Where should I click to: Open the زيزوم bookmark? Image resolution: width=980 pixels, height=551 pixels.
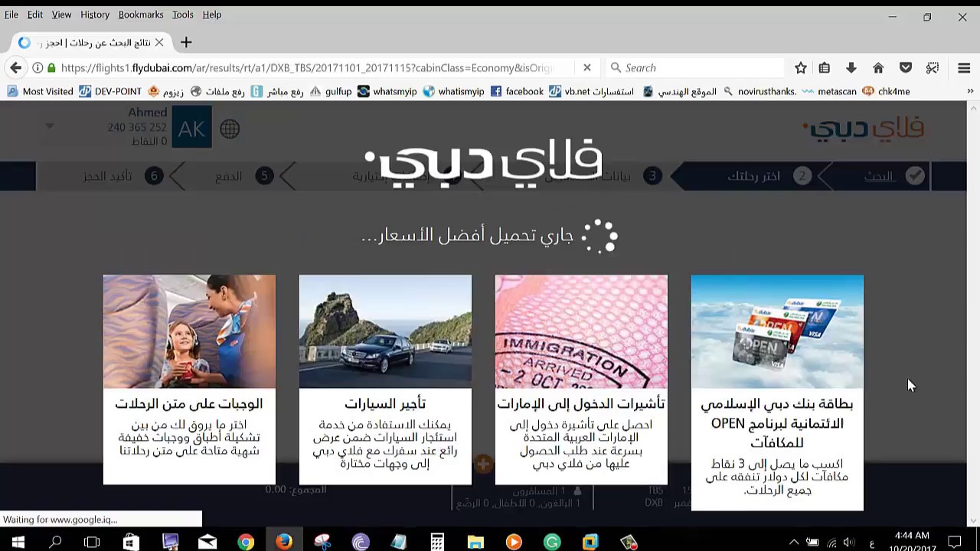pyautogui.click(x=165, y=92)
